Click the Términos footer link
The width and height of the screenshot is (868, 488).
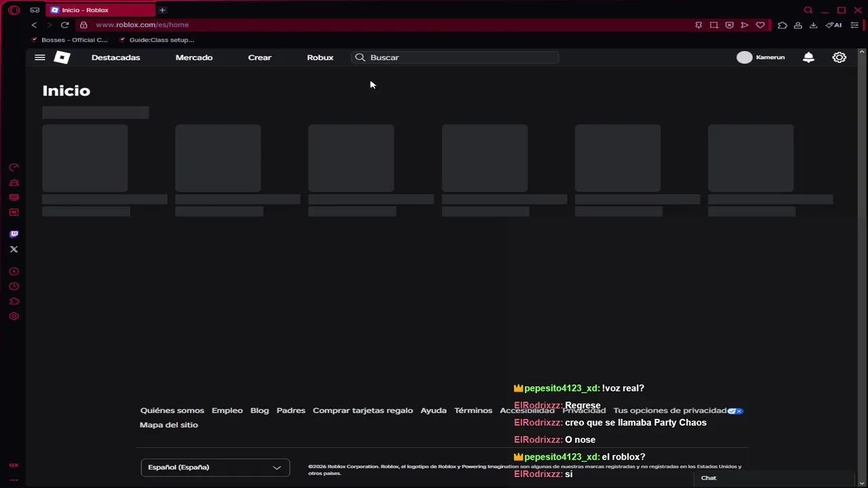tap(473, 411)
